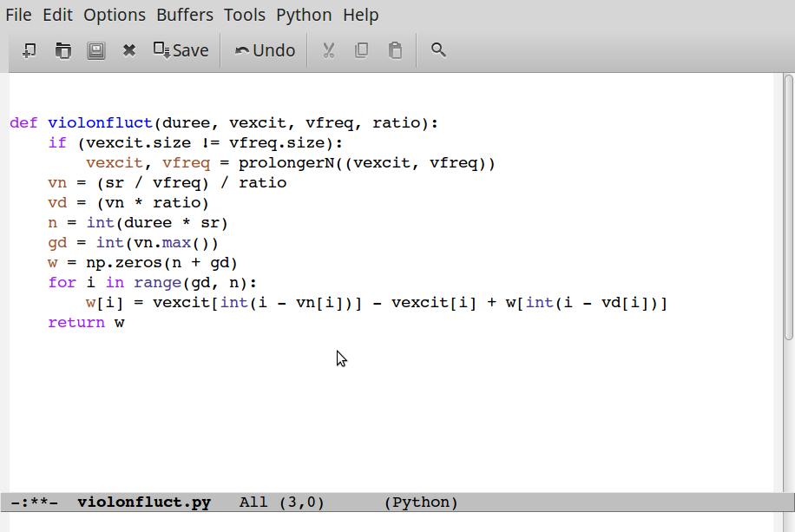Click the violonfluct.py buffer name in mode line
The image size is (795, 532).
click(144, 502)
